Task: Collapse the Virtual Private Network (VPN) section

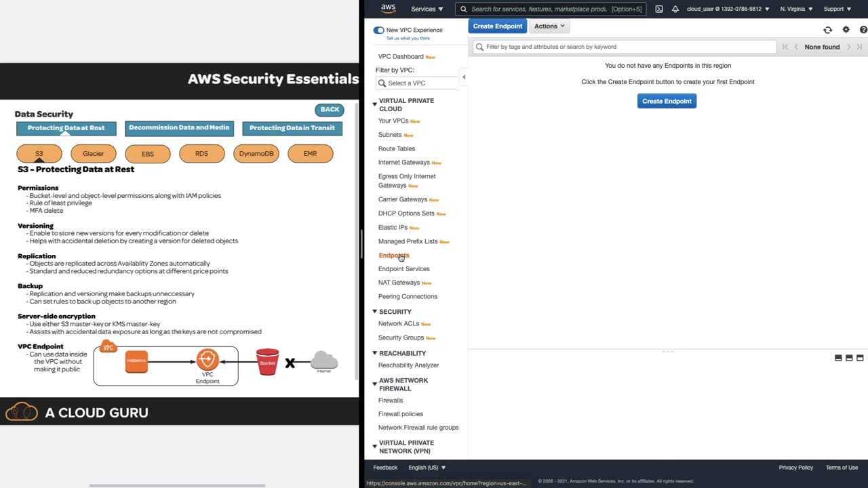Action: pos(374,447)
